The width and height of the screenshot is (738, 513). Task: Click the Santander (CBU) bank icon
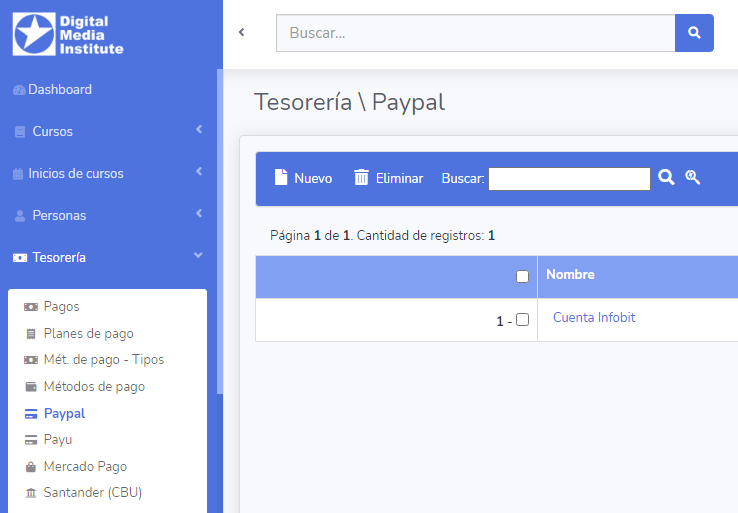point(31,493)
